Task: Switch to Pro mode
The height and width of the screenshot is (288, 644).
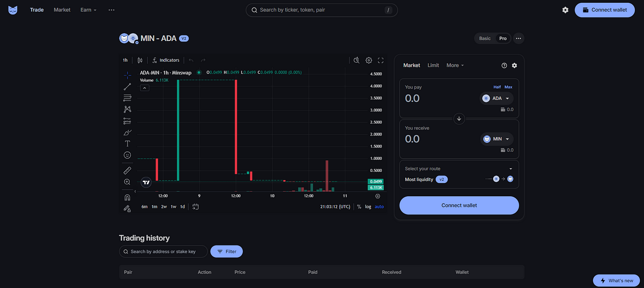Action: pyautogui.click(x=503, y=38)
